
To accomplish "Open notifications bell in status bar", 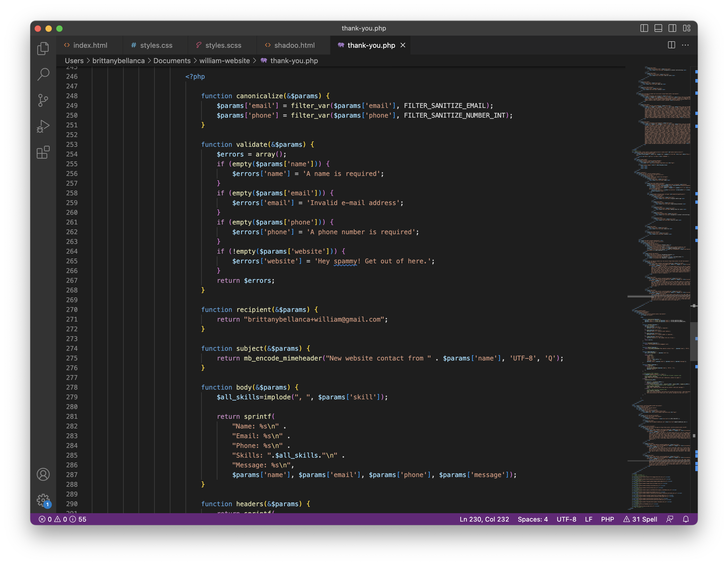I will point(686,519).
